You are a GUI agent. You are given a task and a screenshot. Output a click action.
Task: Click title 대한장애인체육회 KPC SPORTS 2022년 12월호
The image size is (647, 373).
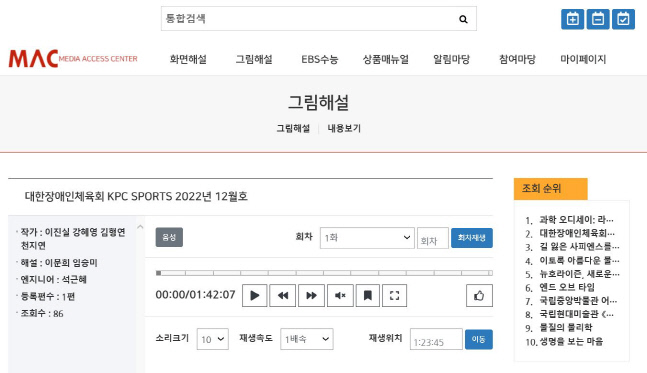tap(136, 196)
